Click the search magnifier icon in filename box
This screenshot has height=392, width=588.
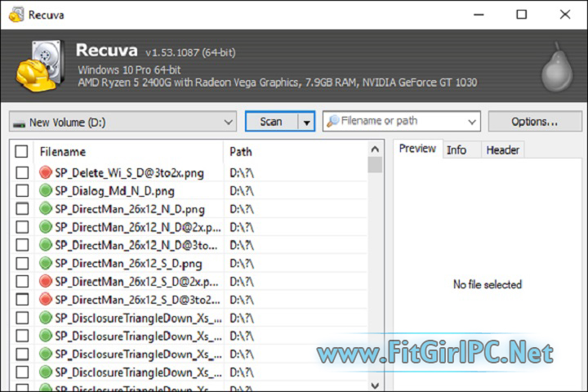(332, 121)
